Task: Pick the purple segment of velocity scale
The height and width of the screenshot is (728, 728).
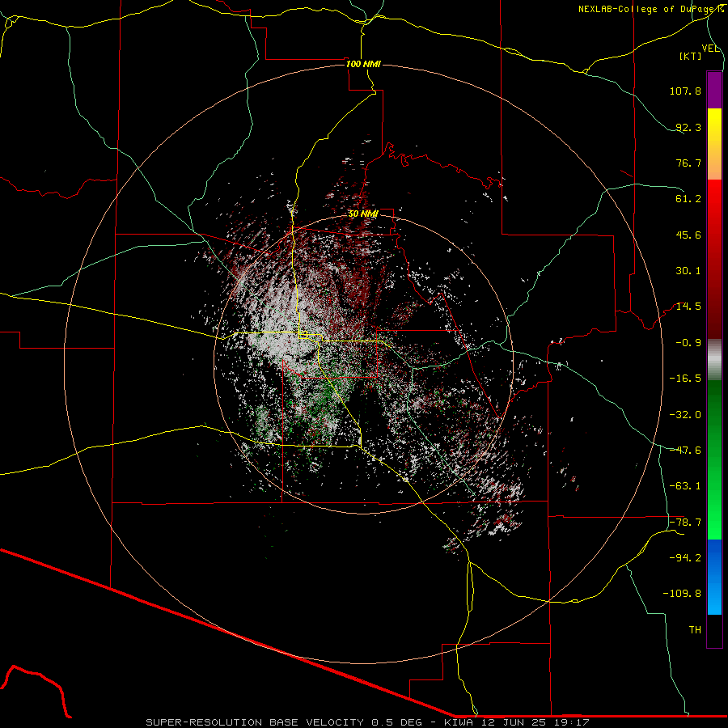Action: point(714,90)
